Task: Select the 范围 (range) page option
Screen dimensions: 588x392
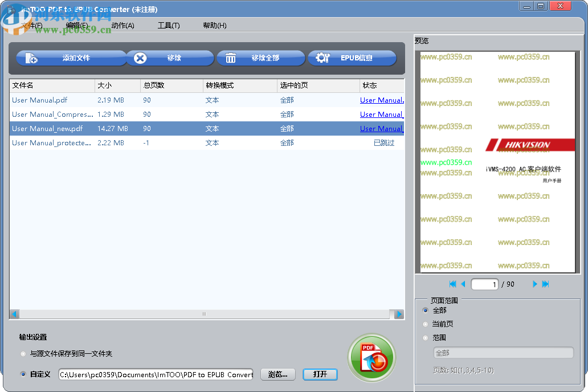Action: click(x=424, y=337)
